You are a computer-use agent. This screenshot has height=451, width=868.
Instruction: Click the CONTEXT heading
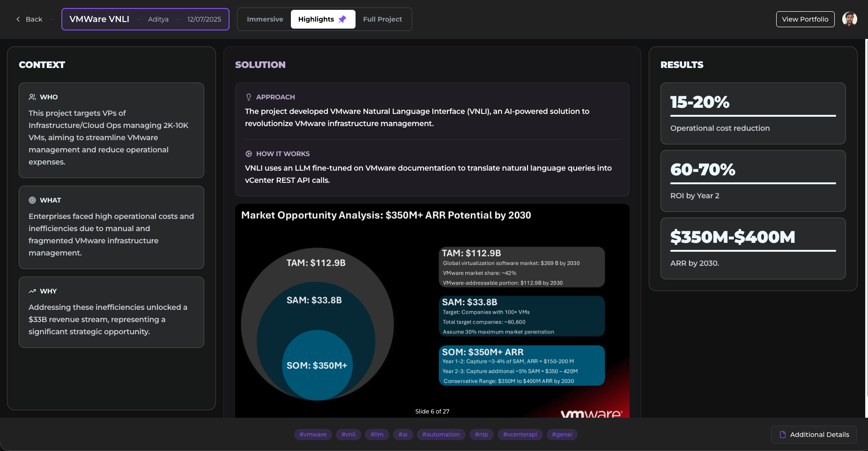[42, 65]
